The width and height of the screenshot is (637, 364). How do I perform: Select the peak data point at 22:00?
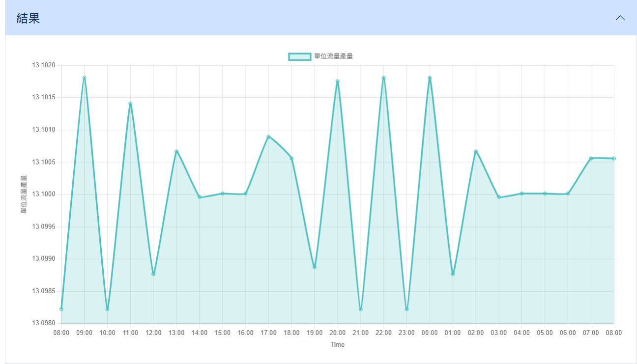[383, 78]
